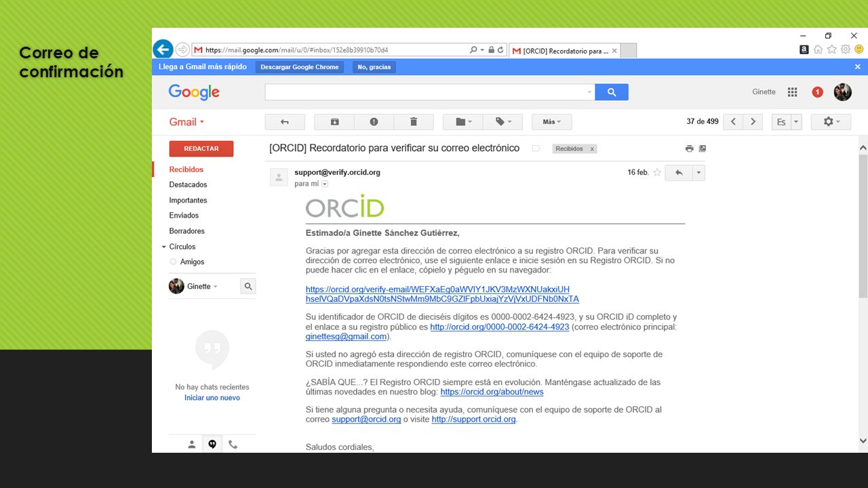Click the back to inbox arrow button
868x488 pixels.
[x=285, y=122]
